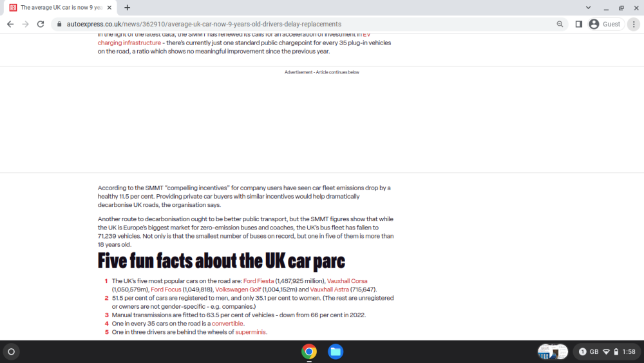644x363 pixels.
Task: Open the Guest profile menu
Action: 606,25
